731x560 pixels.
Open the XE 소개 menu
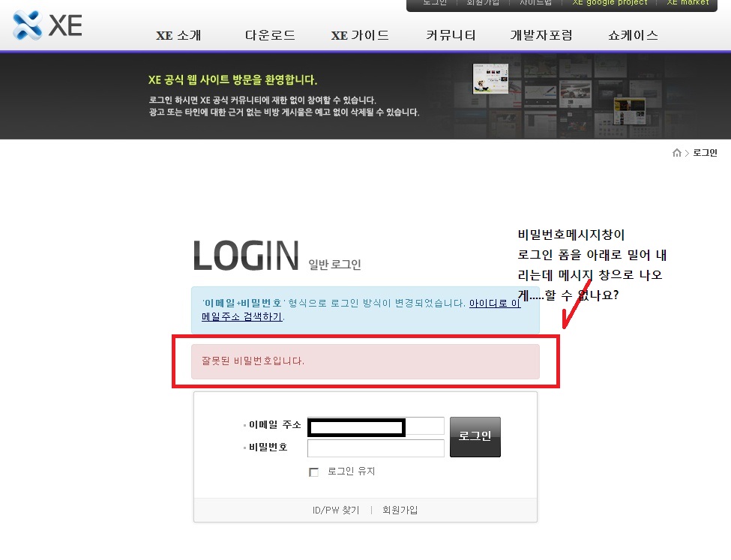(178, 34)
